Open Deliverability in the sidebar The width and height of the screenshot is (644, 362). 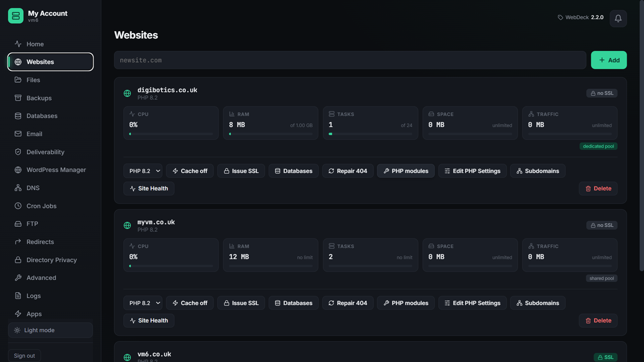coord(50,152)
